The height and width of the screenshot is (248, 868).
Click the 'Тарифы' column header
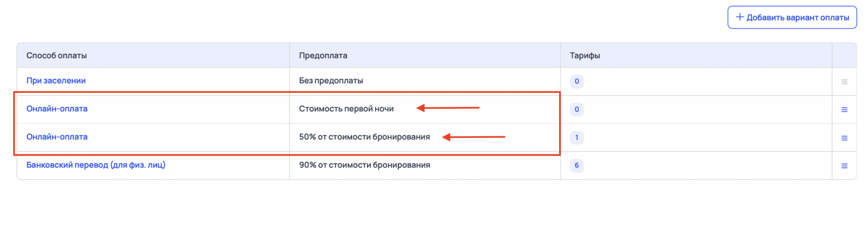tap(585, 56)
